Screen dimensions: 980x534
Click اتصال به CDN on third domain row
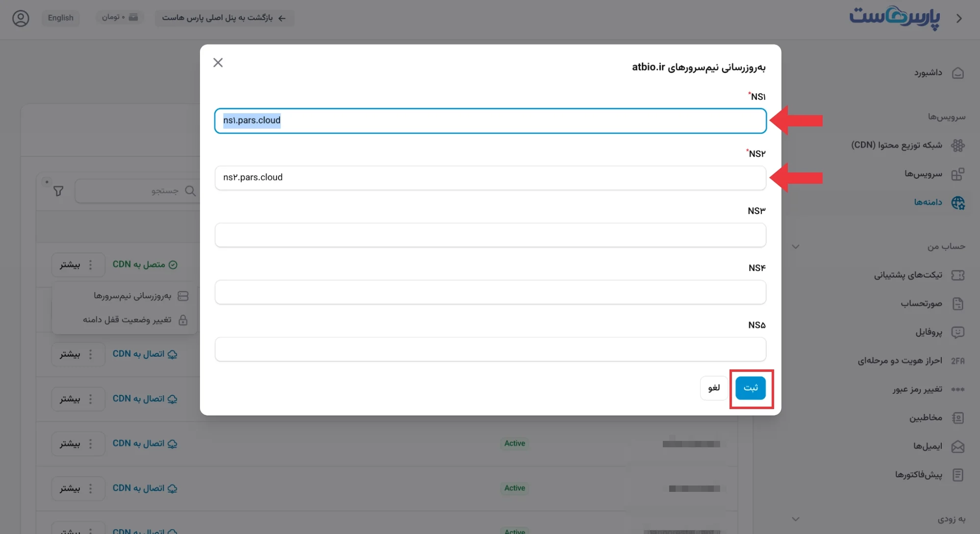point(145,399)
